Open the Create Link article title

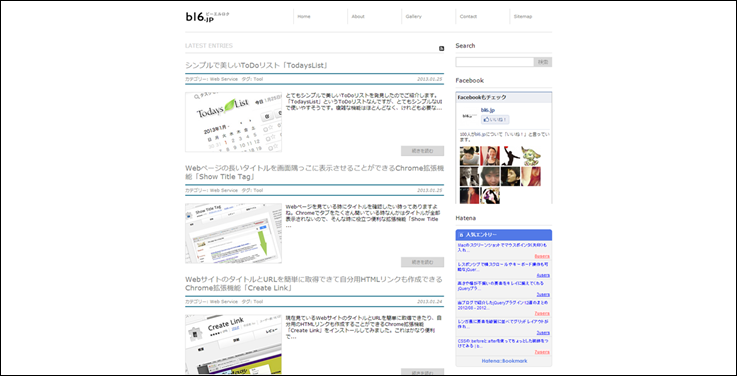coord(314,283)
